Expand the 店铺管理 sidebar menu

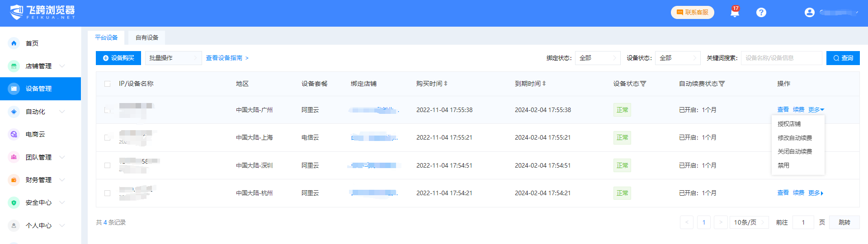62,66
